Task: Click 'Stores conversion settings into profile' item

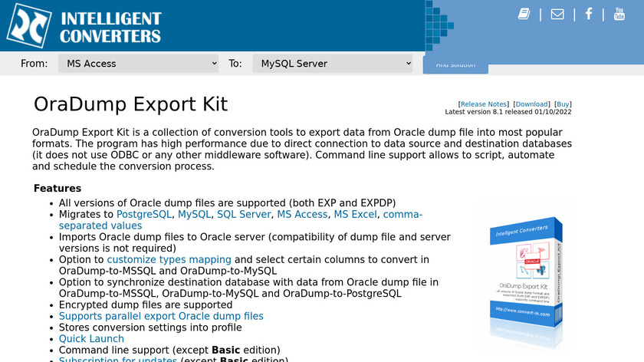Action: [x=150, y=327]
